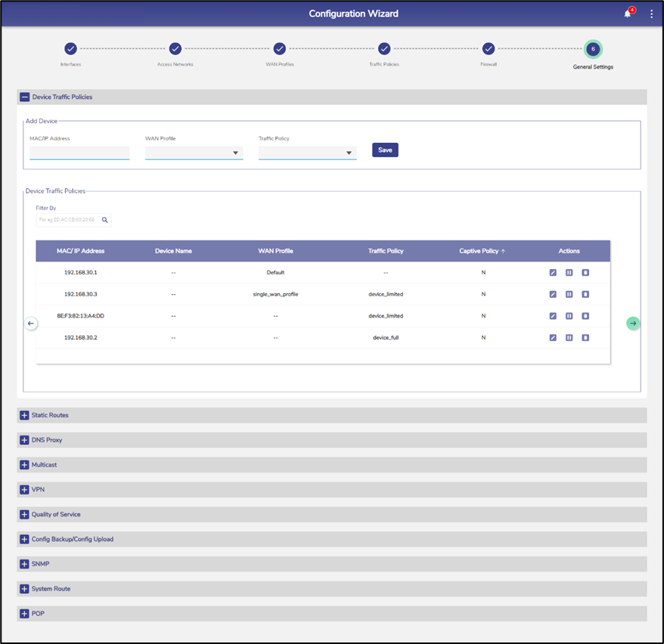
Task: Open the notifications bell
Action: tap(627, 14)
